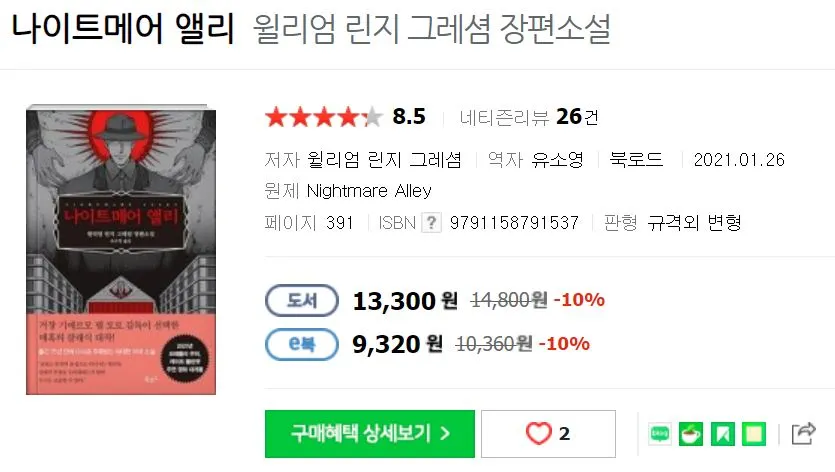Click the 9,320원 ebook price
The image size is (835, 472).
(x=397, y=344)
